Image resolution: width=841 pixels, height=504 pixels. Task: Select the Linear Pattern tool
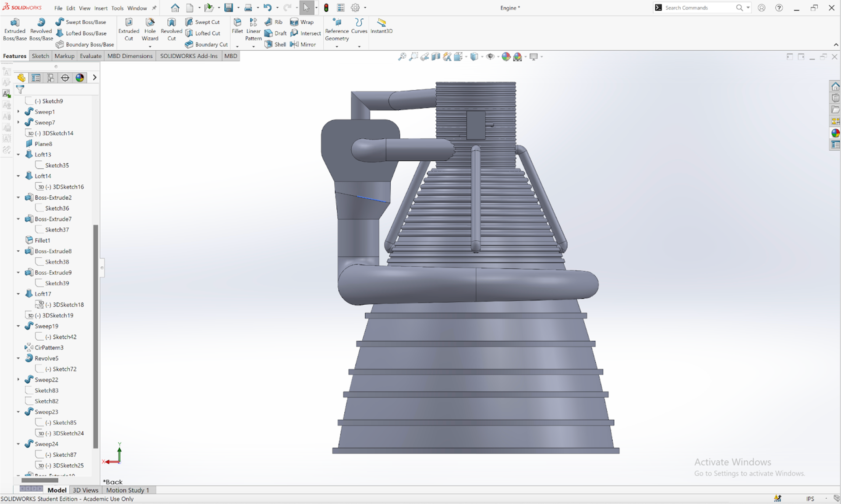(x=253, y=29)
